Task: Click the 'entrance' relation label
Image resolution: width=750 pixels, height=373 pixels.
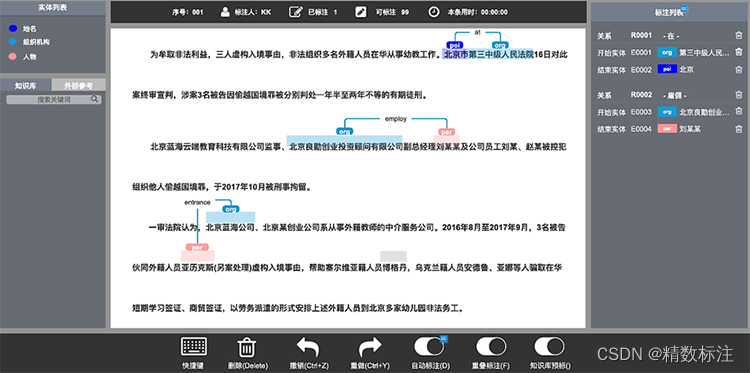Action: [197, 202]
